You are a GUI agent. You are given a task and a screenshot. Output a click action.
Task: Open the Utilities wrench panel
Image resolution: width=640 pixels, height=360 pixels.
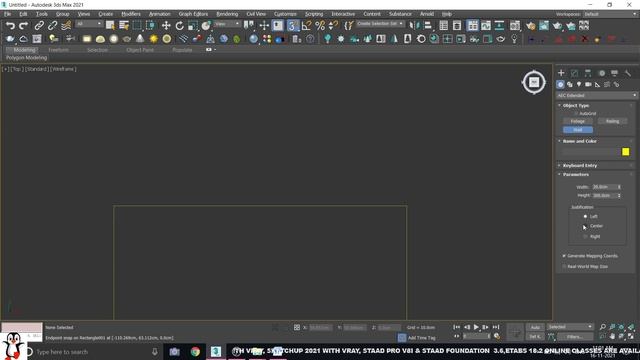coord(628,73)
